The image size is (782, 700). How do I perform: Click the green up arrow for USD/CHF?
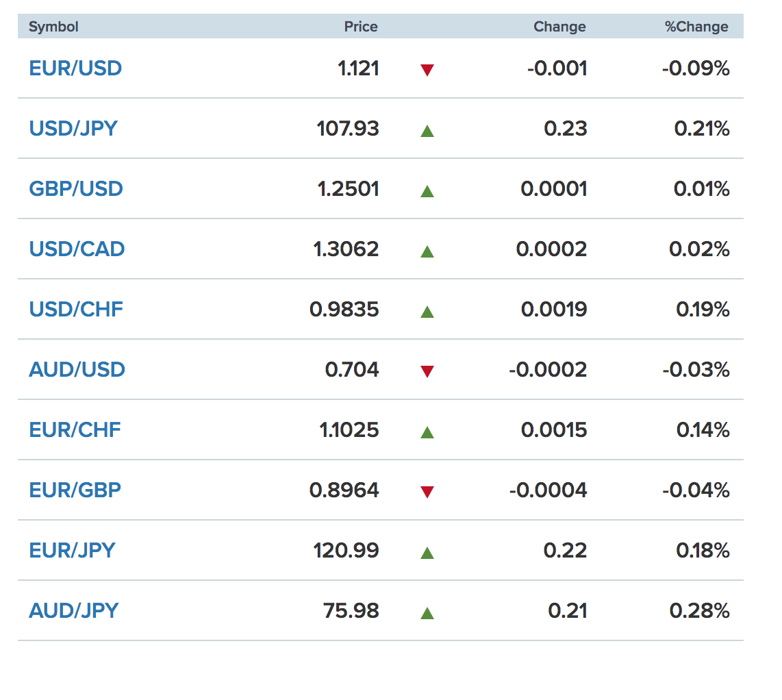pos(427,312)
